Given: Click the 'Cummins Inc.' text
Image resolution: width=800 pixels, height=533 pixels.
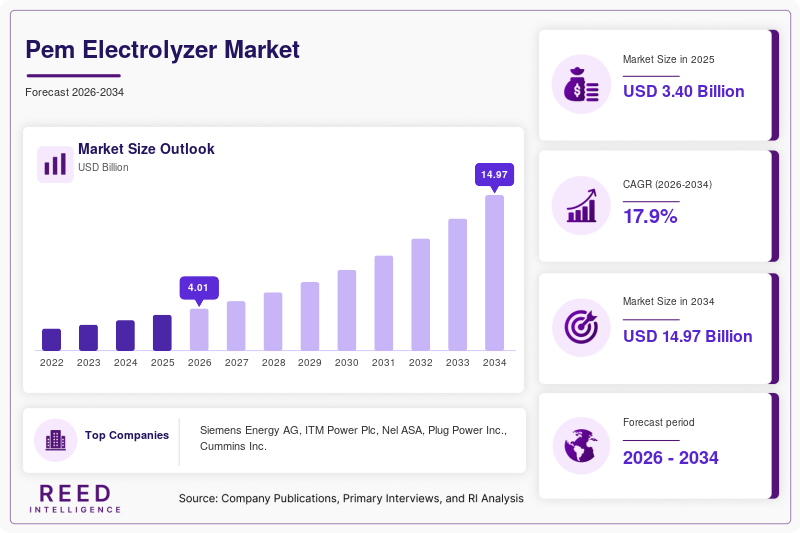Looking at the screenshot, I should [x=233, y=446].
